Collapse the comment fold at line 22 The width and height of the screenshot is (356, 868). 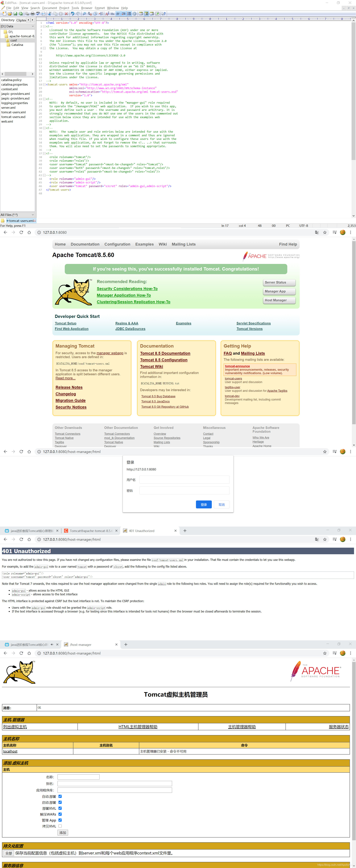click(44, 99)
